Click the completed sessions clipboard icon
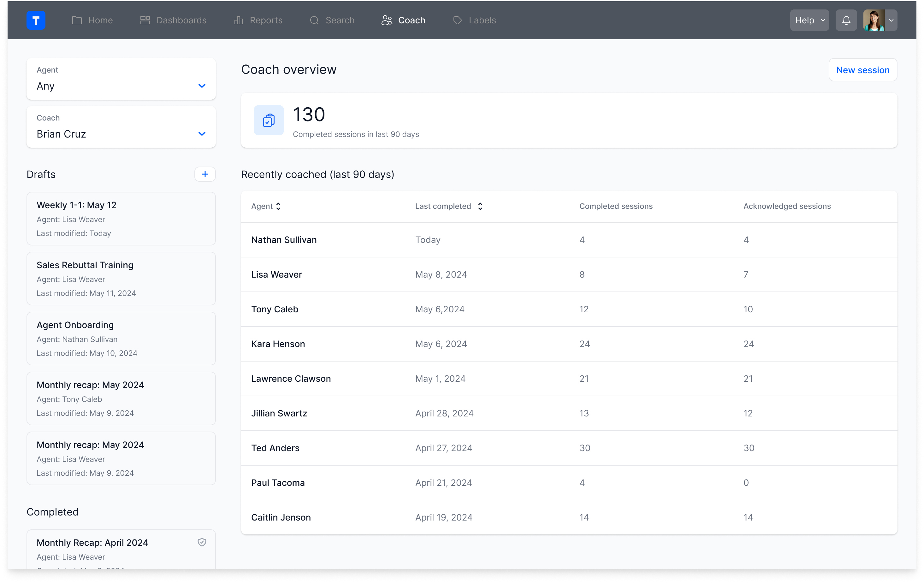 tap(269, 121)
